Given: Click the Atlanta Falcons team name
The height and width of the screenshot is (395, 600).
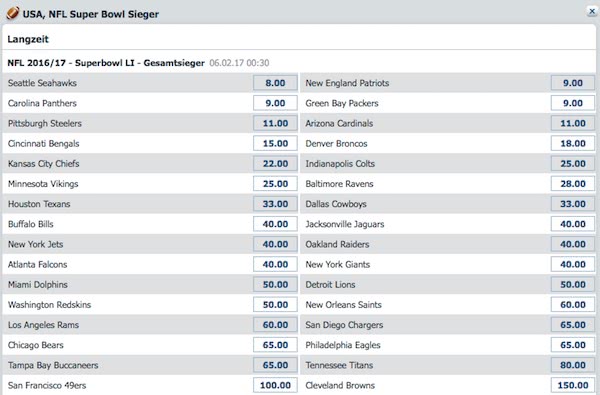Looking at the screenshot, I should coord(38,264).
